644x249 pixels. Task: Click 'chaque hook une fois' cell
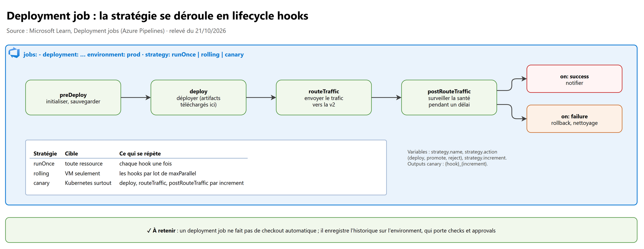click(145, 164)
